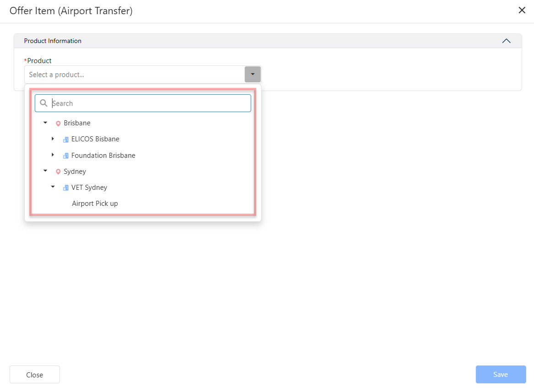Toggle the Product dropdown arrow button

(253, 75)
